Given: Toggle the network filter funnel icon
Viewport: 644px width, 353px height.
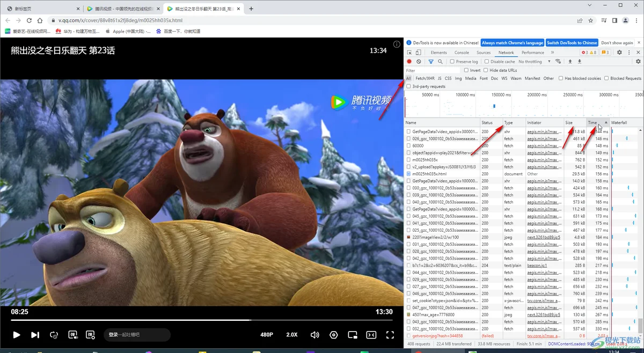Looking at the screenshot, I should point(430,62).
